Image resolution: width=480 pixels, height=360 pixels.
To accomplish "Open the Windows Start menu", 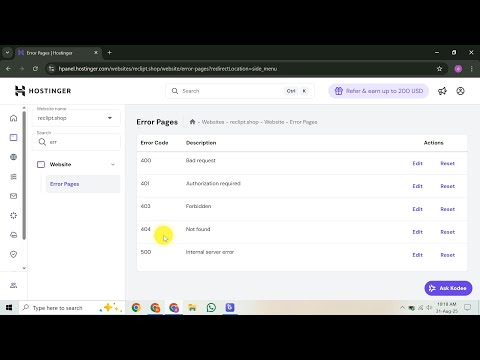I will tap(9, 307).
